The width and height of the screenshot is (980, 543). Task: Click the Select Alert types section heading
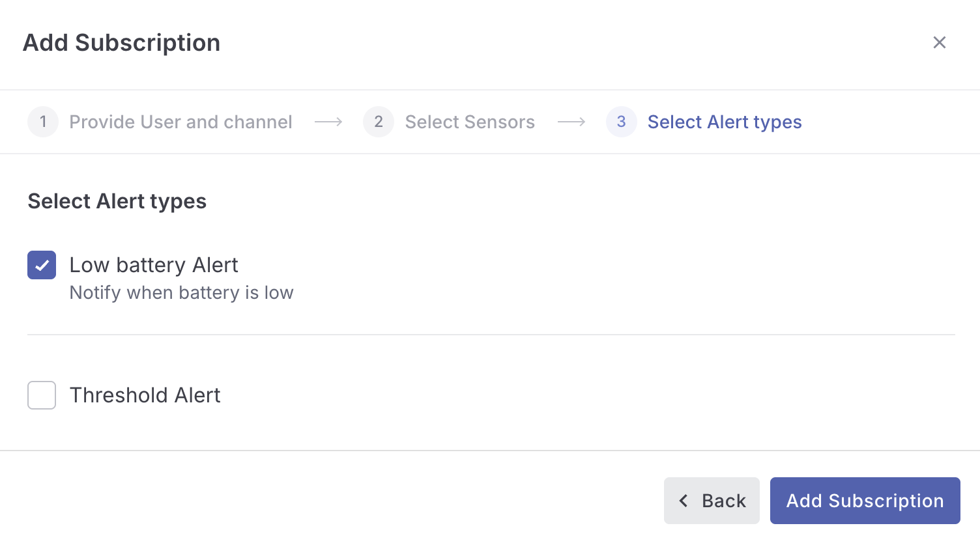(x=117, y=201)
